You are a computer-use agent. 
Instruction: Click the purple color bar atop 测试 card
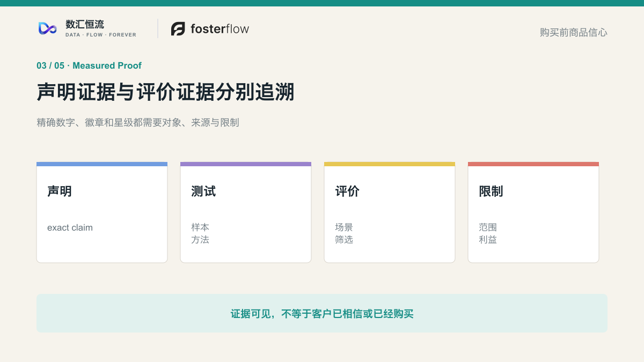[x=246, y=164]
